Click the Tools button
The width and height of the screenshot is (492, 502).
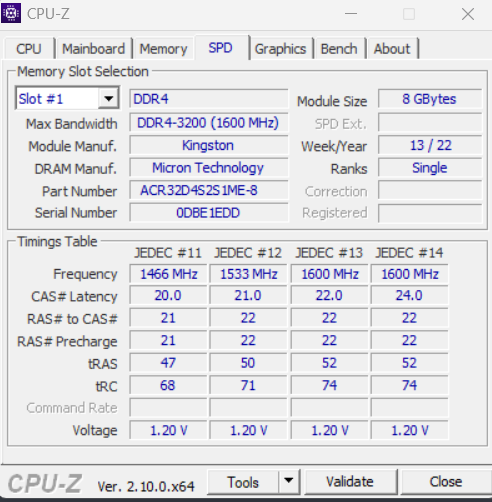[243, 482]
